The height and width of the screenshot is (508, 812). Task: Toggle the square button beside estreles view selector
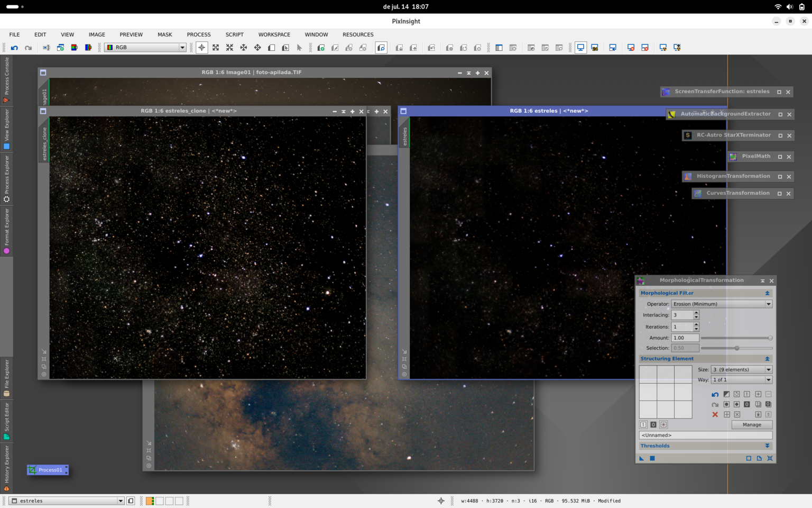point(131,501)
